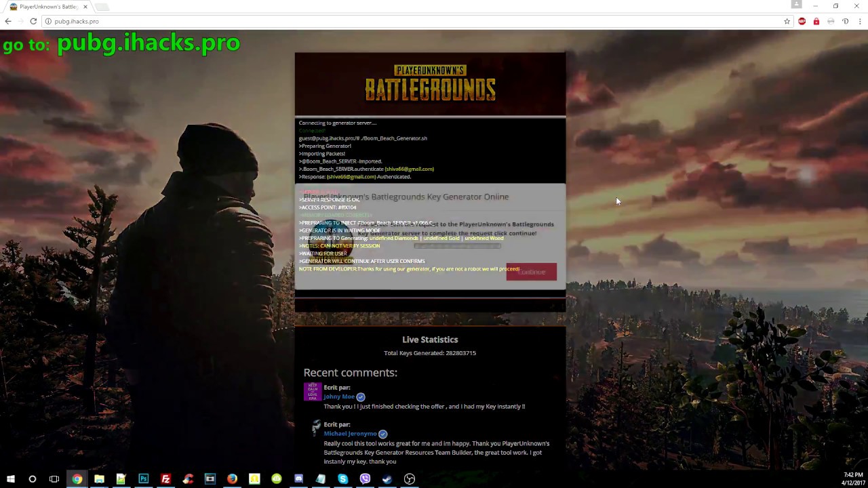Launch Viber from the taskbar
Image resolution: width=868 pixels, height=488 pixels.
point(365,479)
